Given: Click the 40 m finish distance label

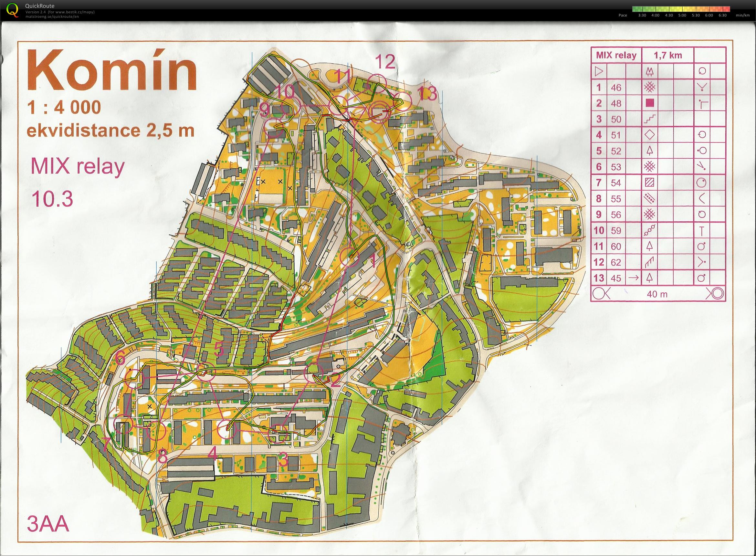Looking at the screenshot, I should point(657,294).
